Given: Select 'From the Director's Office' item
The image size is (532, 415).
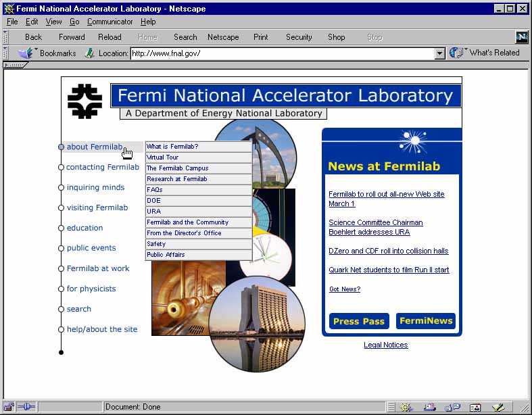Looking at the screenshot, I should coord(199,233).
